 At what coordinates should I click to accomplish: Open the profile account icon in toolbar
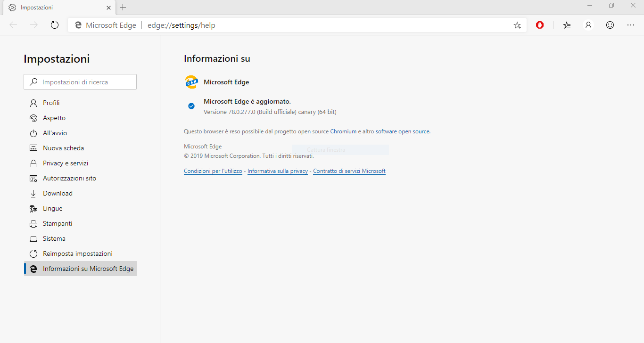[588, 25]
